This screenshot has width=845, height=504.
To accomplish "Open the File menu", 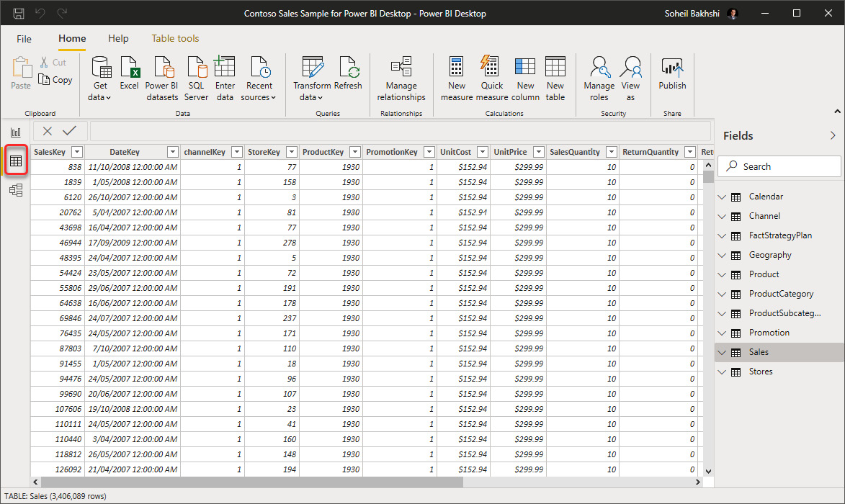I will (x=24, y=39).
